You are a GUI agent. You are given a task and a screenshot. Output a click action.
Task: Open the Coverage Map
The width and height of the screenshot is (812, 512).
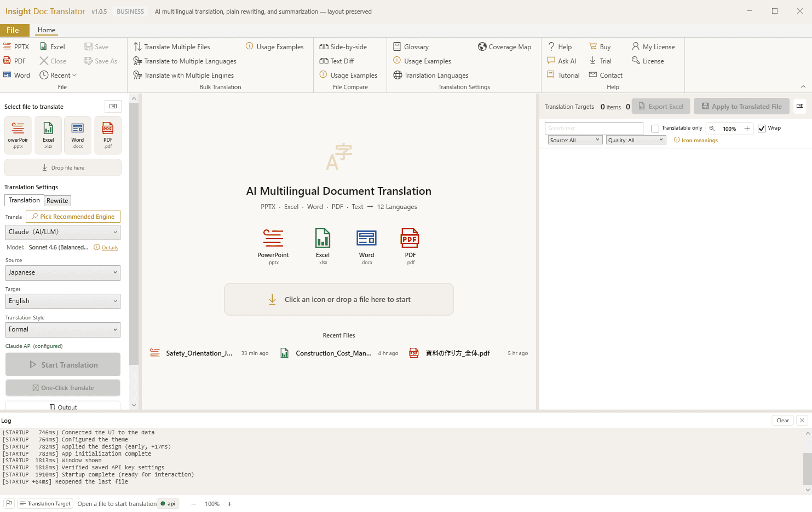(x=504, y=47)
